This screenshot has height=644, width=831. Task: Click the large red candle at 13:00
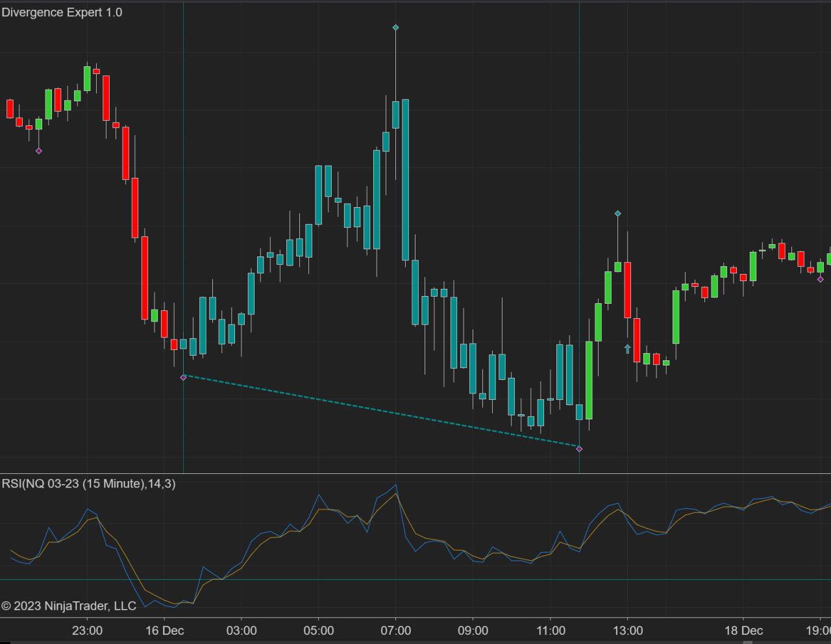click(x=627, y=290)
